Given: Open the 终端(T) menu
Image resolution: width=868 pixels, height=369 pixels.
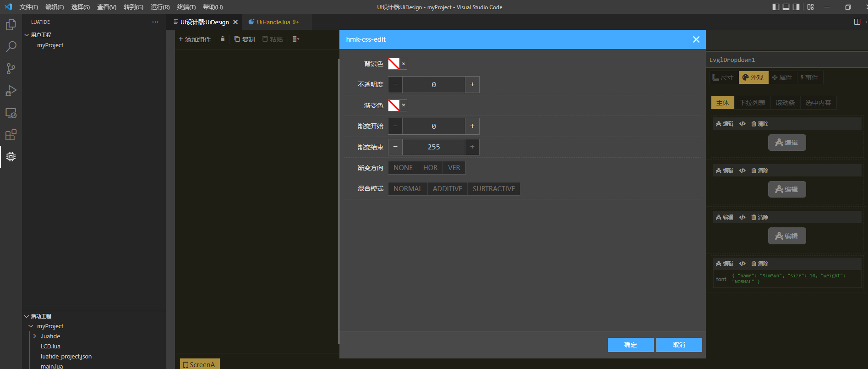Looking at the screenshot, I should pyautogui.click(x=186, y=7).
